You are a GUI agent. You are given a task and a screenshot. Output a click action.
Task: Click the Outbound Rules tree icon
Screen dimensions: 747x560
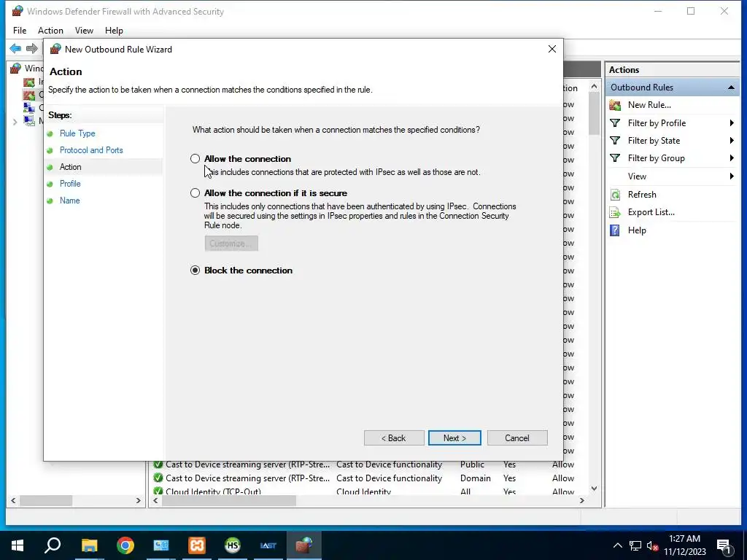click(29, 95)
